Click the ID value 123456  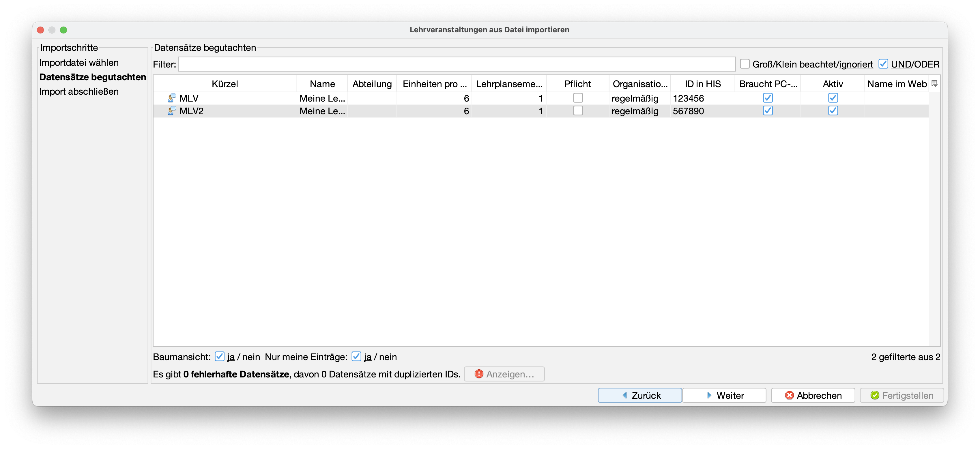coord(688,98)
